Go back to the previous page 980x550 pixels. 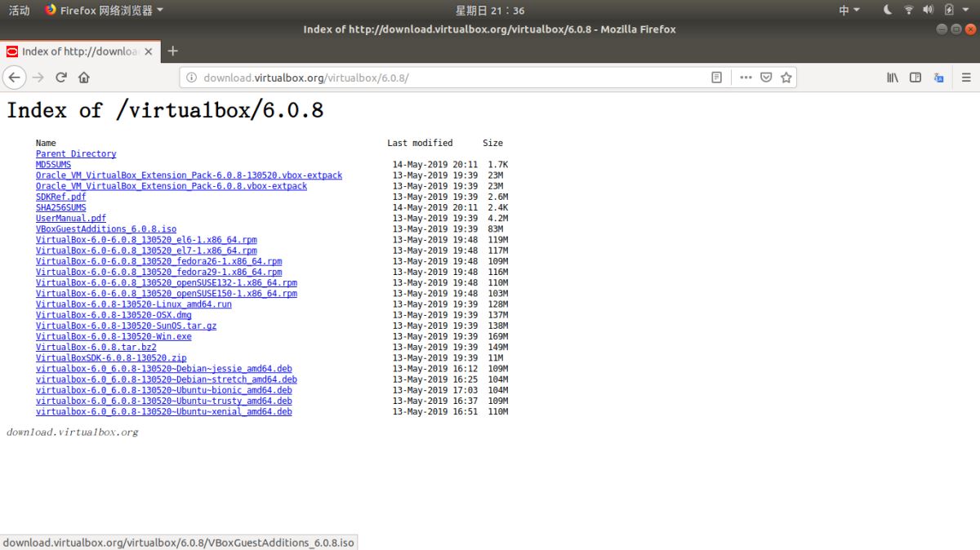14,78
